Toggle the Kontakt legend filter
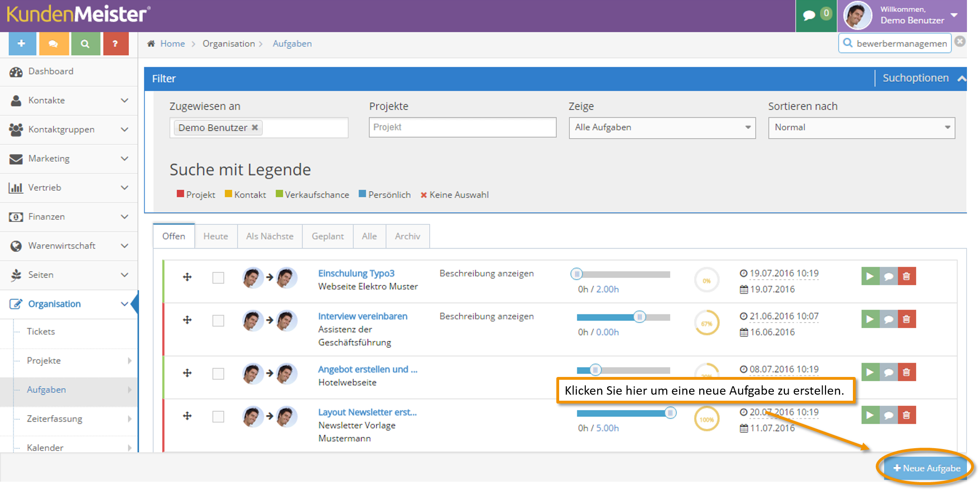 tap(245, 195)
